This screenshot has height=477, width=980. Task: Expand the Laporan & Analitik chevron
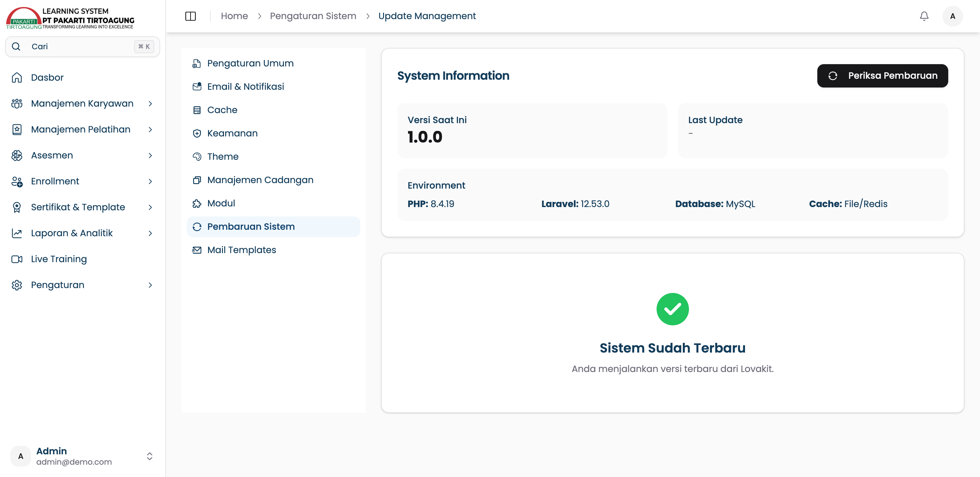tap(150, 233)
